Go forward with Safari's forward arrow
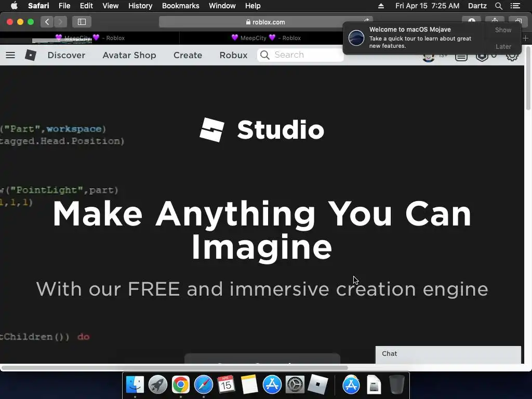Screen dimensions: 532x399 (60, 22)
